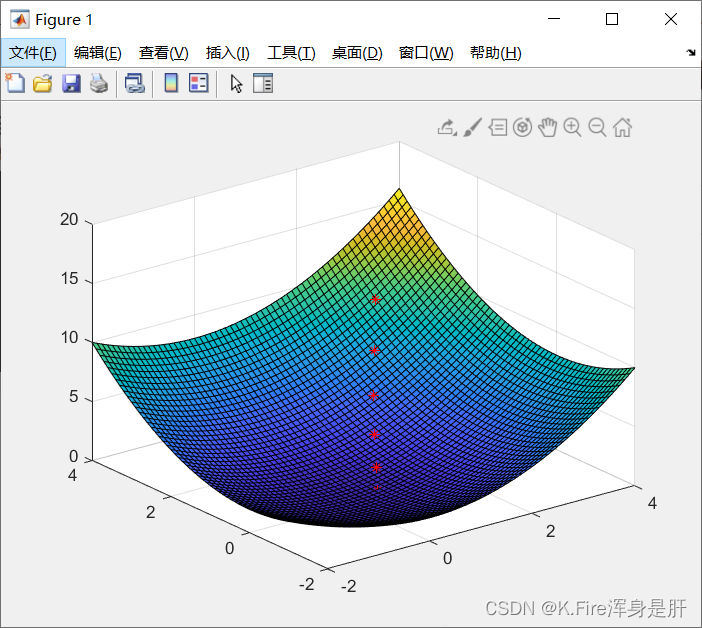
Task: Click the lowest full red asterisk marker
Action: [376, 467]
